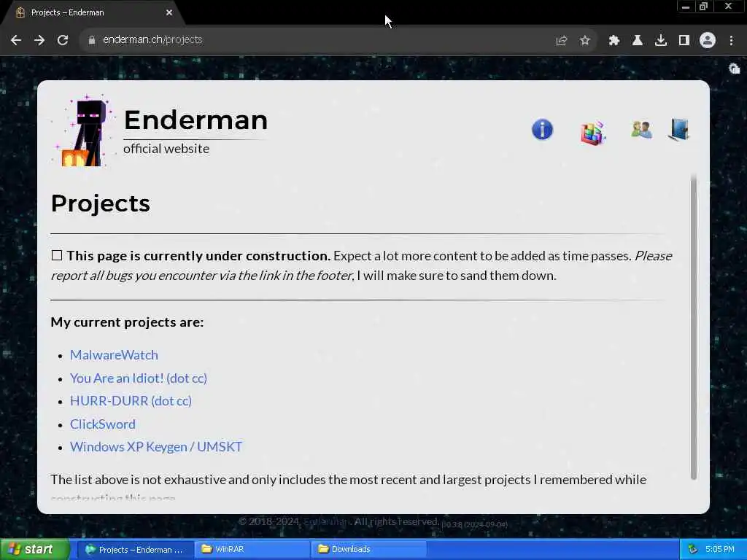Open the downloads tray icon
This screenshot has height=560, width=747.
click(x=660, y=41)
